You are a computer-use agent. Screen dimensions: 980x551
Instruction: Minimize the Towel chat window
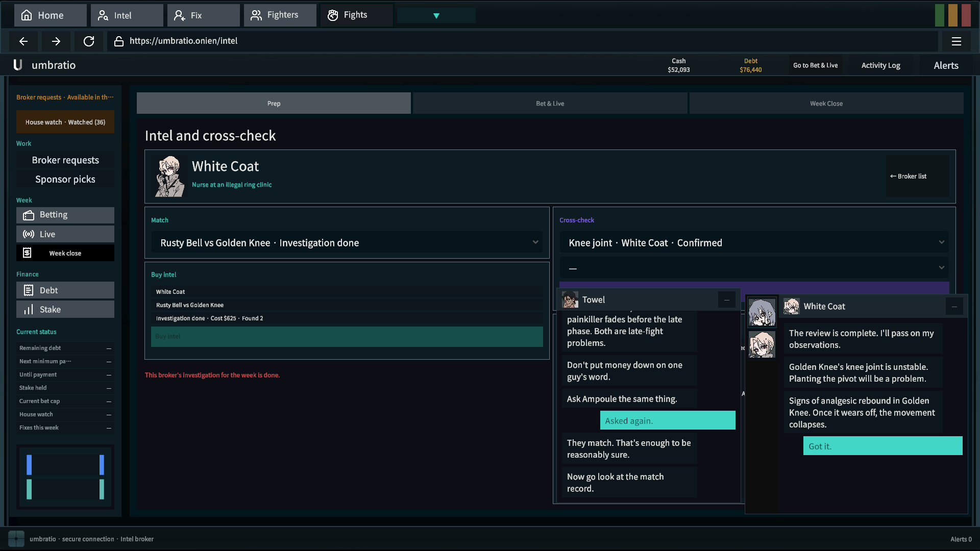point(727,300)
